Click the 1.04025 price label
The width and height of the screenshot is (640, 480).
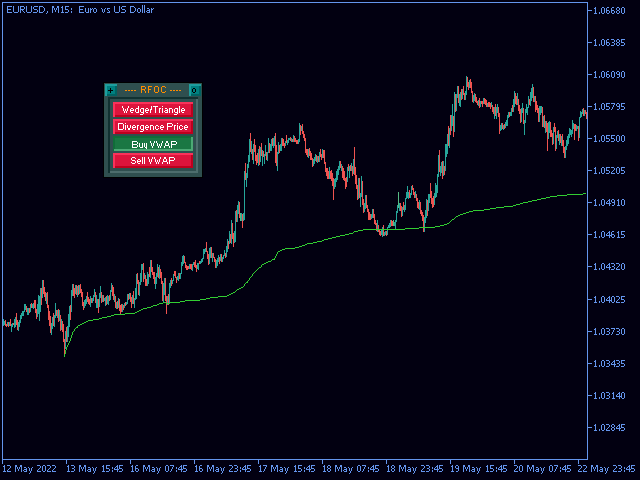[609, 300]
